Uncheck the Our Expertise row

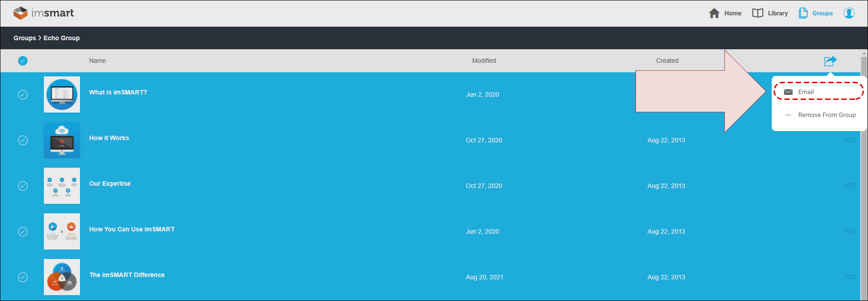(x=23, y=186)
